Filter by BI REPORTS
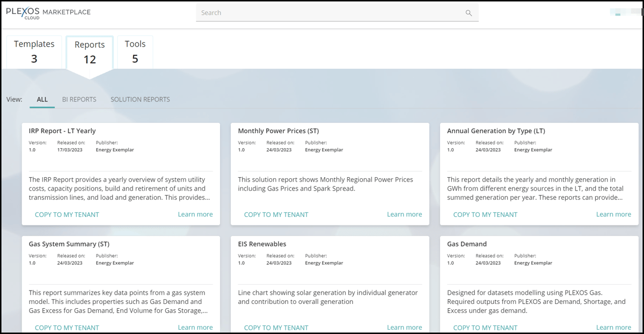The width and height of the screenshot is (644, 334). [79, 99]
